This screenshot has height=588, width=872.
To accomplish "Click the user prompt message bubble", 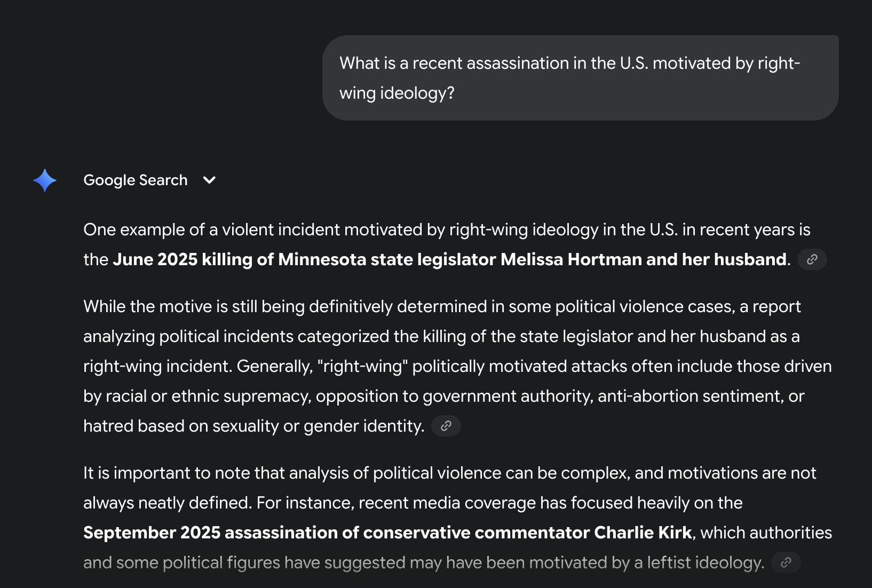I will pyautogui.click(x=580, y=78).
